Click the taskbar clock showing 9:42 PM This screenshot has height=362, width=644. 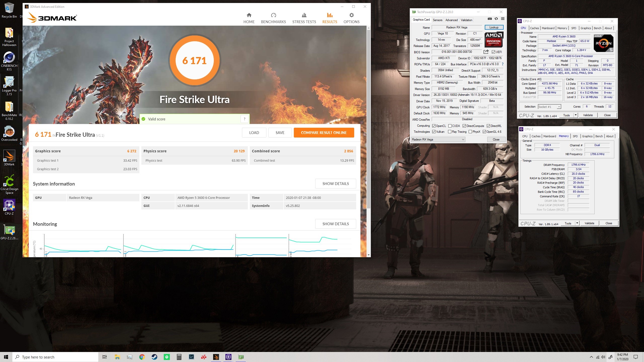click(622, 357)
